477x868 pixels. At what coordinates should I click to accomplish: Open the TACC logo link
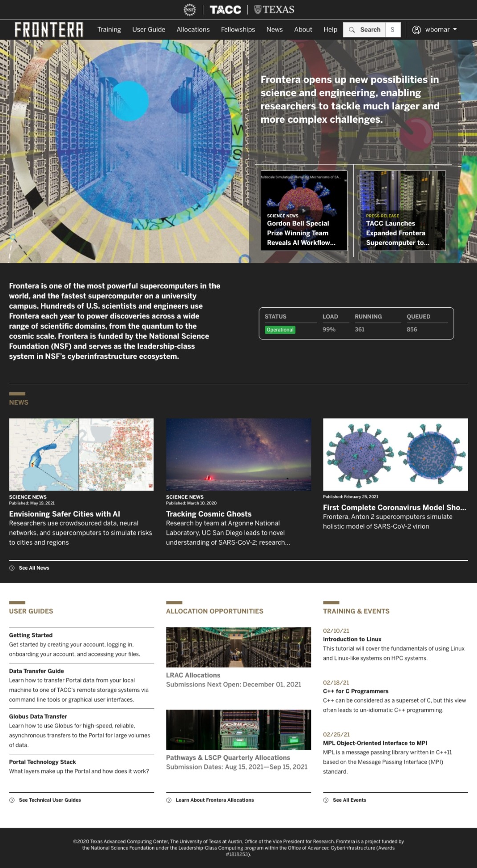(x=225, y=9)
